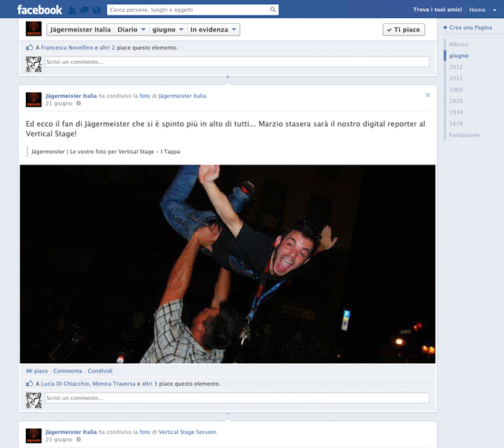Click the Facebook logo
504x448 pixels.
(x=39, y=10)
